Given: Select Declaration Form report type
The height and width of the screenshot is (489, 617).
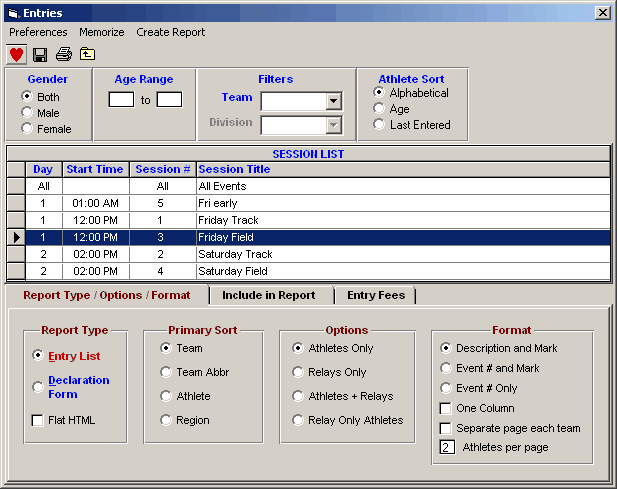Looking at the screenshot, I should tap(38, 387).
